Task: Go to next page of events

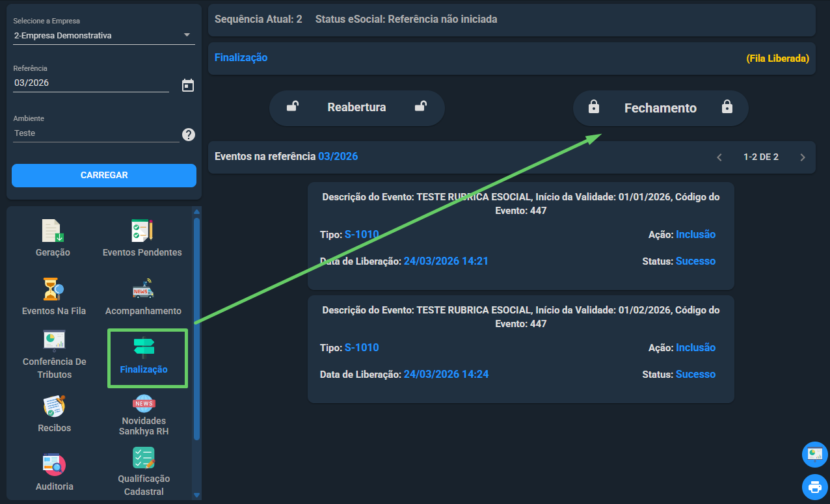Action: click(x=803, y=157)
